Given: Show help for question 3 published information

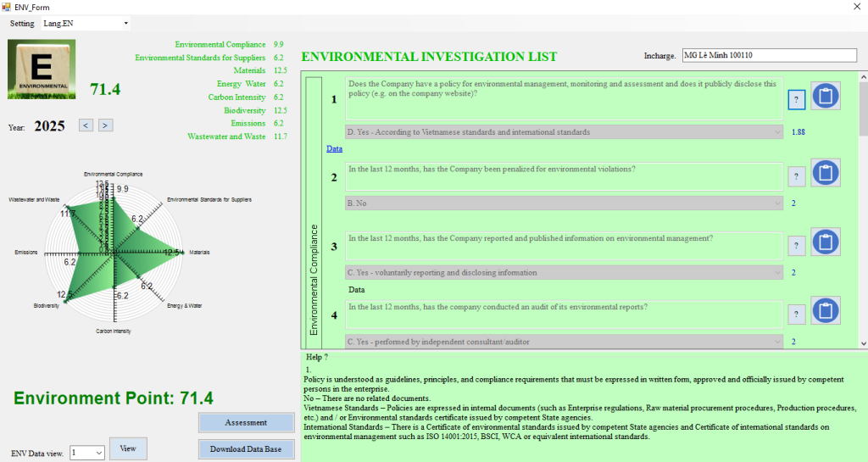Looking at the screenshot, I should click(x=797, y=246).
